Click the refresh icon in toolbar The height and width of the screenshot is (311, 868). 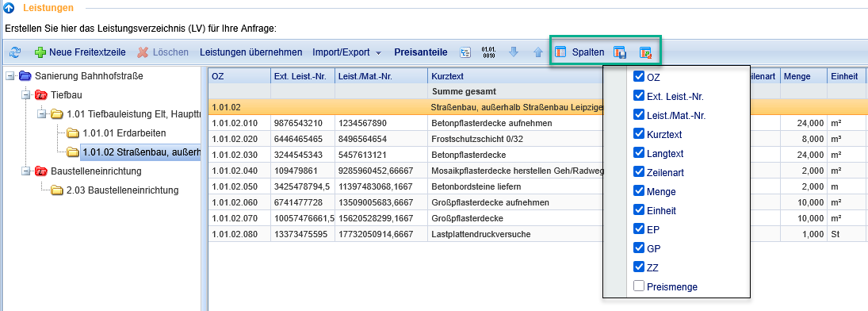15,52
